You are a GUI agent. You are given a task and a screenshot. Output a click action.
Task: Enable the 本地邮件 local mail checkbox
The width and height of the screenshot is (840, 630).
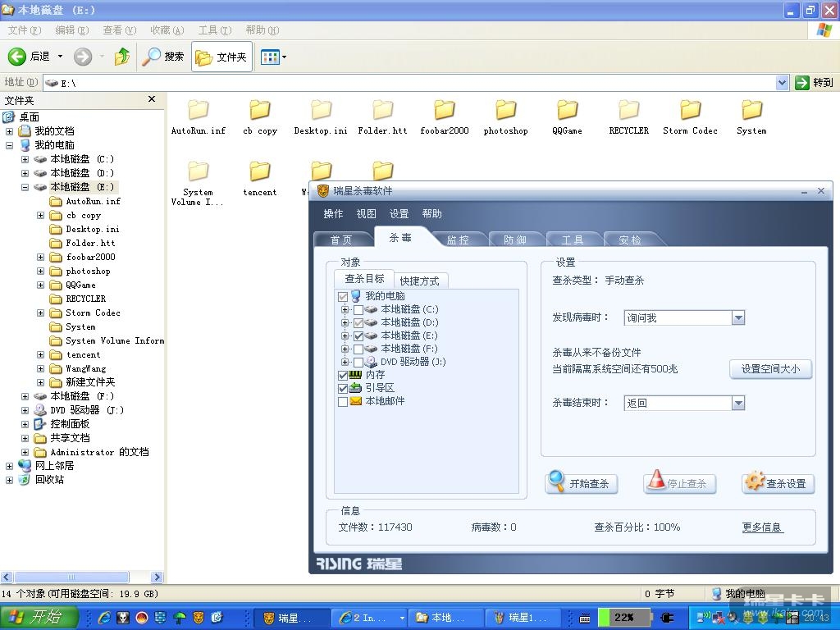pyautogui.click(x=343, y=402)
